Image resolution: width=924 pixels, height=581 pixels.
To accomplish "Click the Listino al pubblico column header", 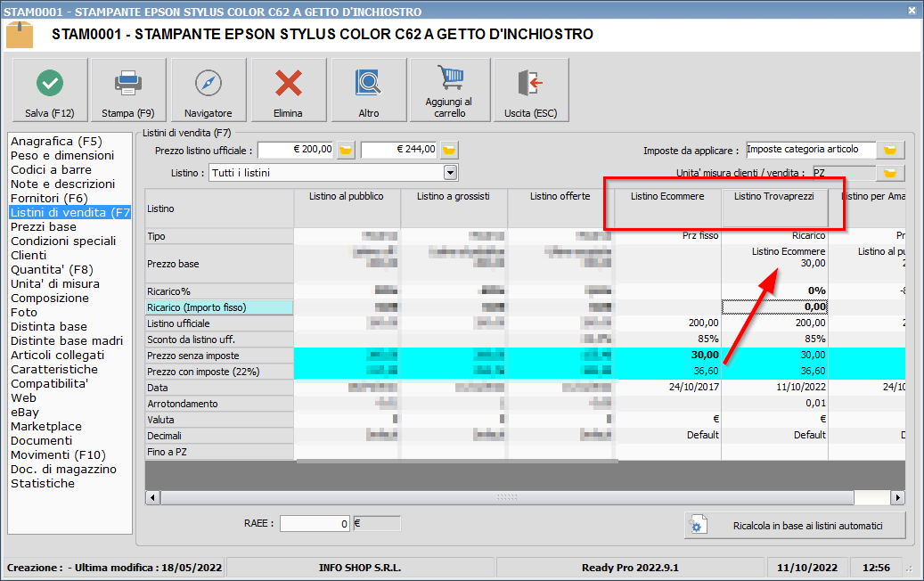I will pyautogui.click(x=347, y=208).
